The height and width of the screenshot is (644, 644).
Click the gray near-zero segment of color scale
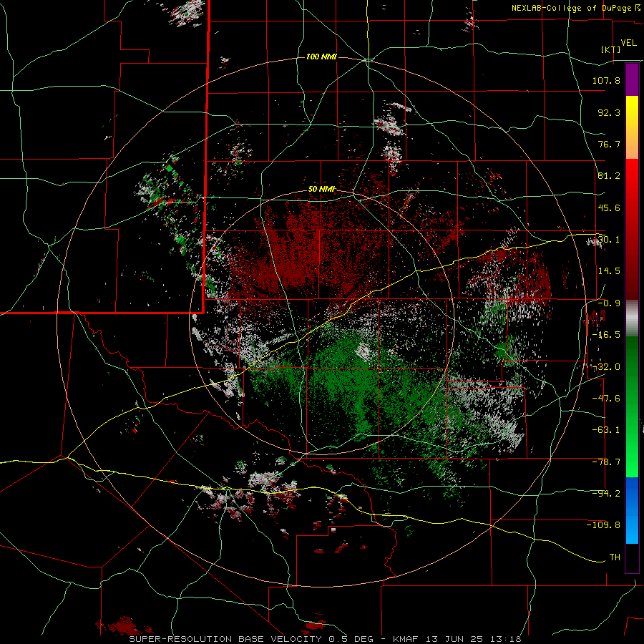point(632,318)
